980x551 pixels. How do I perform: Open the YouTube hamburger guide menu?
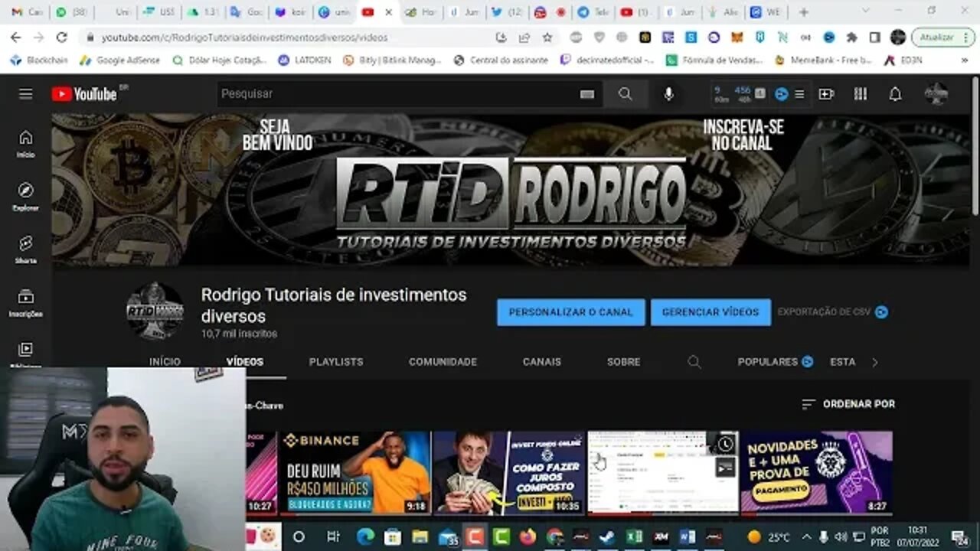click(26, 94)
